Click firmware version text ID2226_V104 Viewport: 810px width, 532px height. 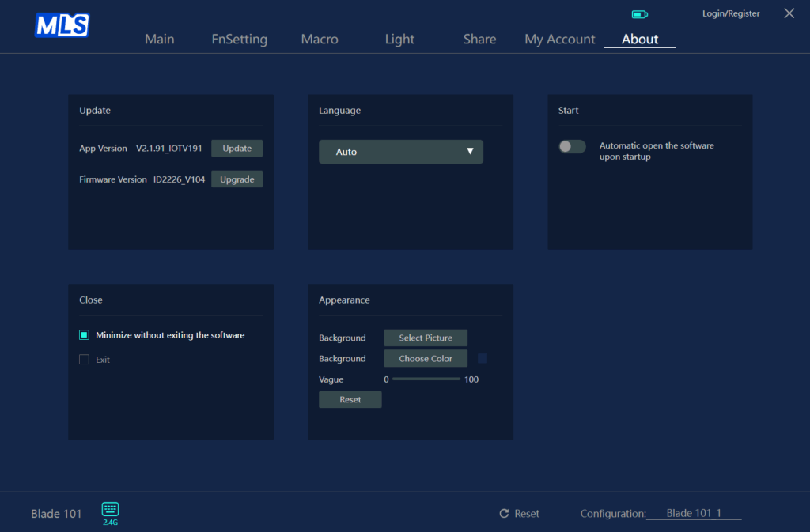tap(180, 179)
